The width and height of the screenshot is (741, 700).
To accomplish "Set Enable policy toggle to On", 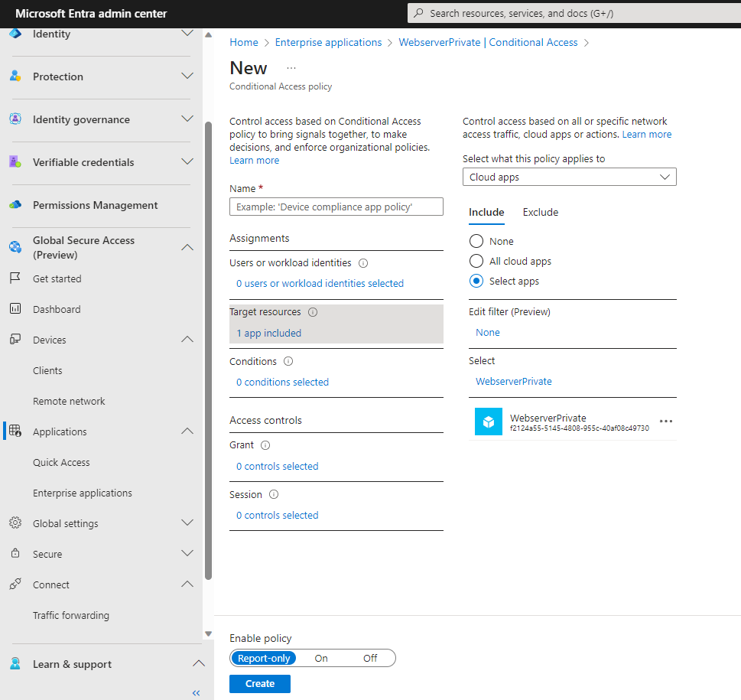I will (x=321, y=658).
